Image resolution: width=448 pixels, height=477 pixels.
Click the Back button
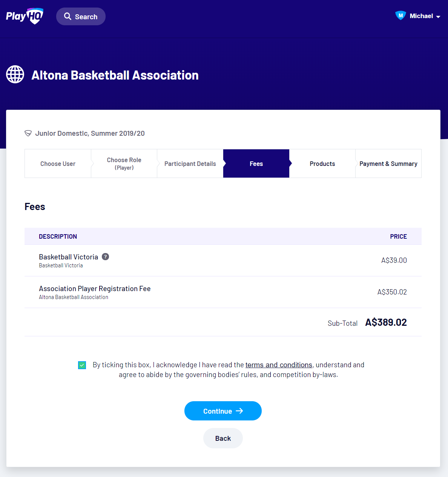click(x=223, y=438)
